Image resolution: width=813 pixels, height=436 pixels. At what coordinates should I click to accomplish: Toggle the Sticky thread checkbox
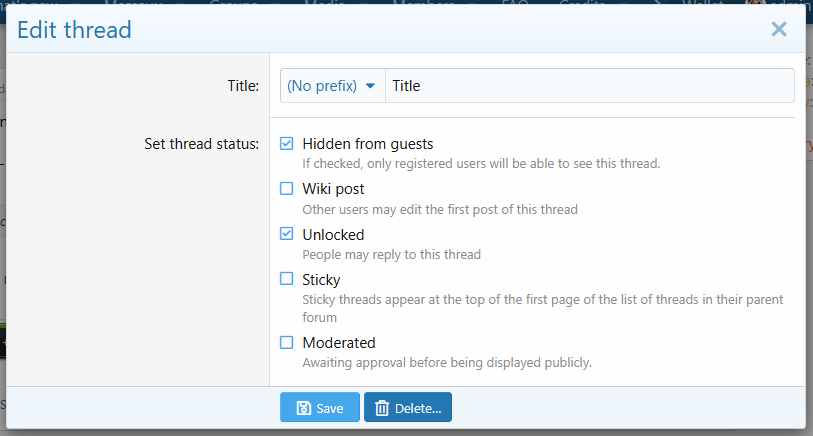[x=287, y=280]
